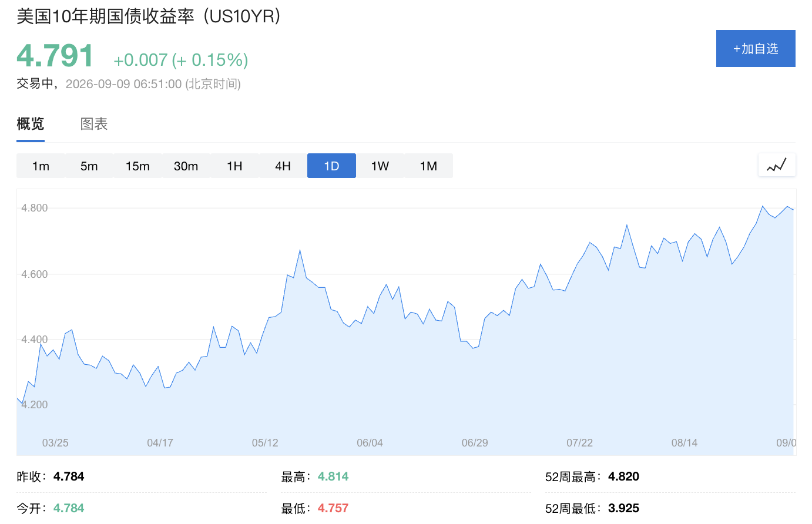Switch chart to 30m interval

[x=186, y=166]
